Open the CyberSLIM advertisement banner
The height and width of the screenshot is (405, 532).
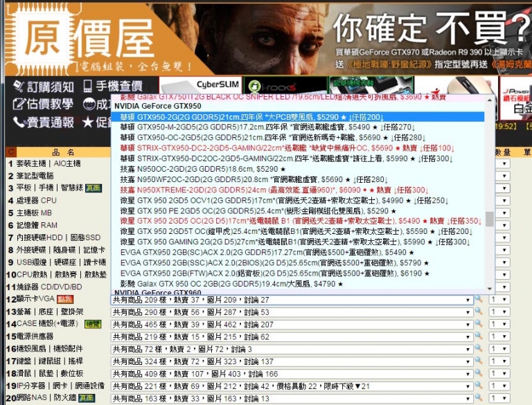(200, 85)
